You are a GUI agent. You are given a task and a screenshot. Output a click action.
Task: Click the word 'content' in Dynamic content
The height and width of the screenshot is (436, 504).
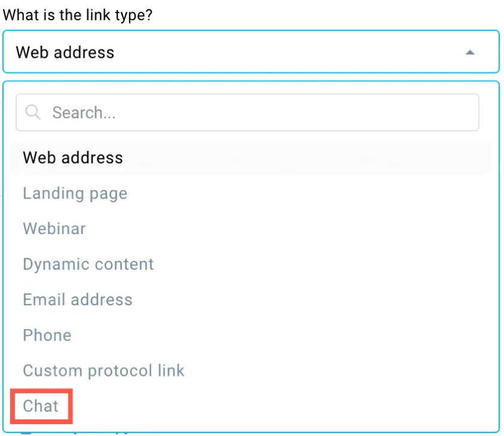click(x=124, y=264)
